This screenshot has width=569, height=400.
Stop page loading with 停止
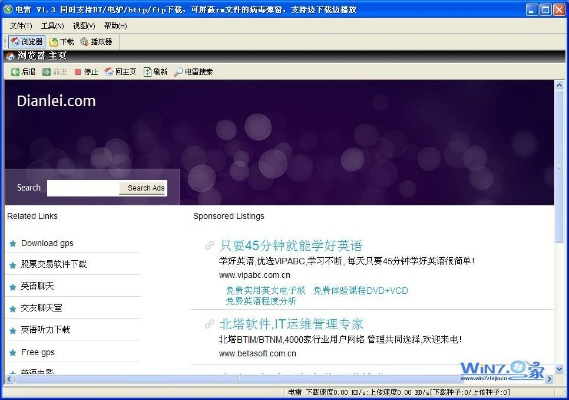tap(86, 72)
